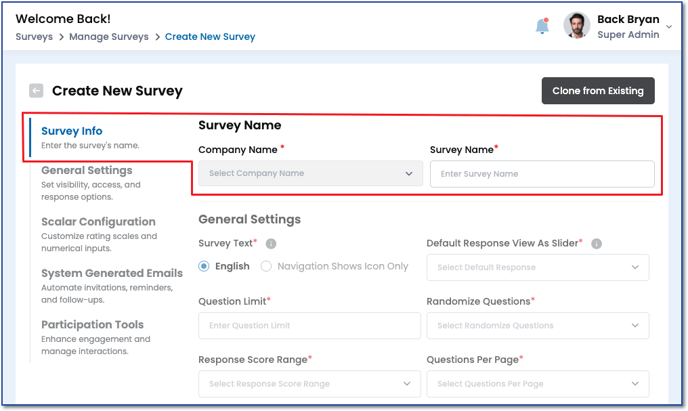
Task: Click the back arrow beside Create New Survey
Action: click(37, 91)
